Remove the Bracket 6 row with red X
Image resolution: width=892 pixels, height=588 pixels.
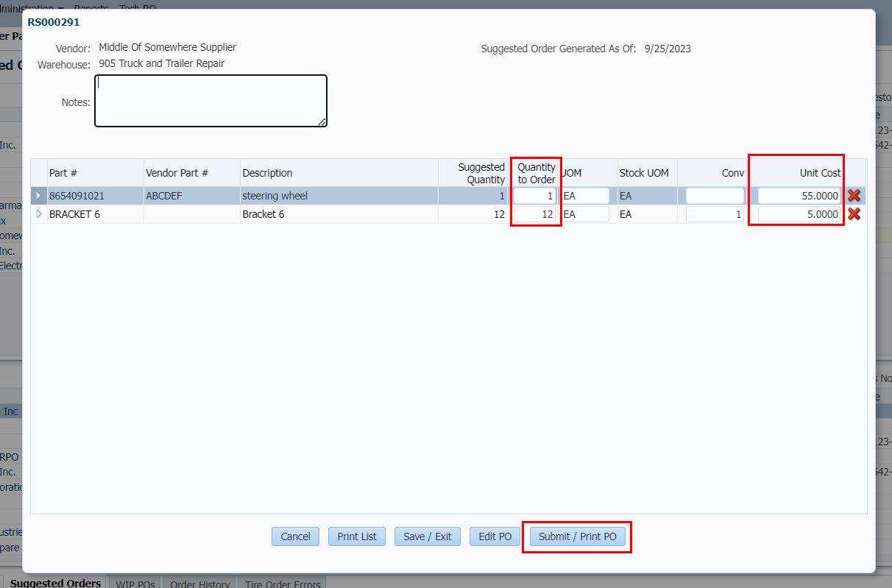pyautogui.click(x=854, y=214)
